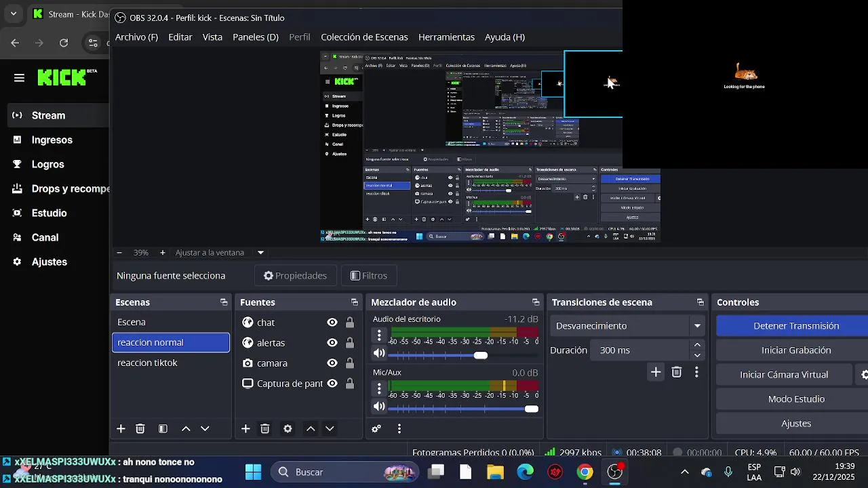Open virtual camera settings gear
Viewport: 868px width, 488px height.
tap(864, 374)
